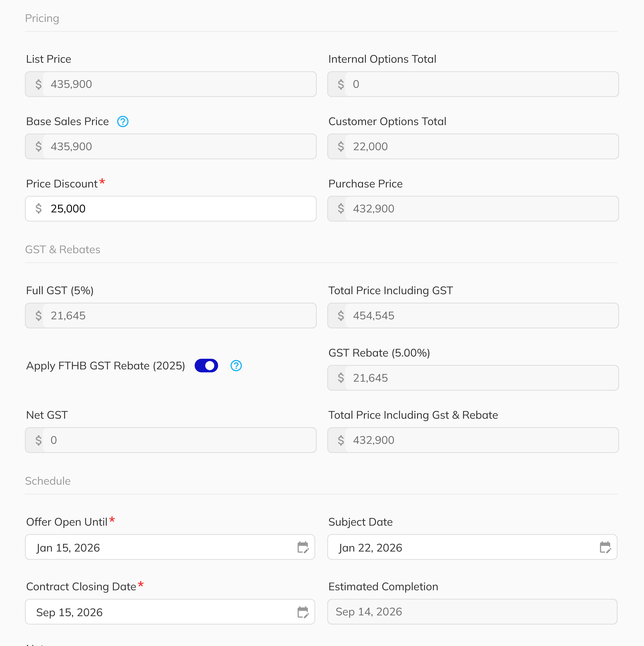Select the Contract Closing Date field
Viewport: 644px width, 646px height.
[170, 612]
